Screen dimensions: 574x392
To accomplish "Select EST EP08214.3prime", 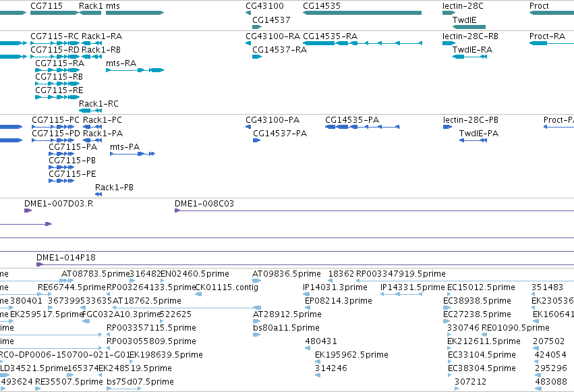I will coord(339,301).
